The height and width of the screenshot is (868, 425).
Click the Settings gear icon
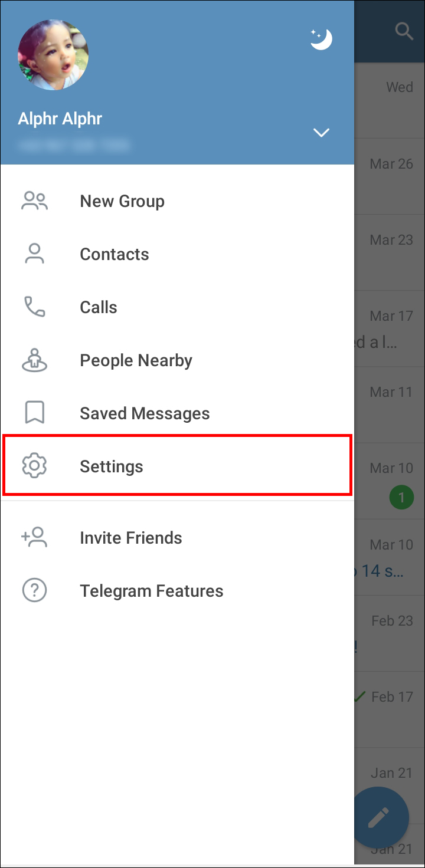(34, 466)
